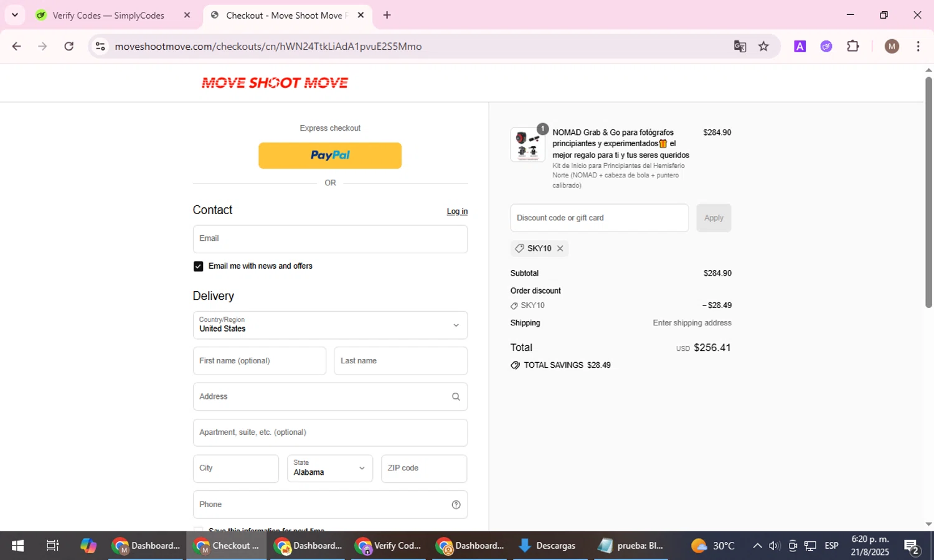934x560 pixels.
Task: Close the Verify Codes tab
Action: click(187, 15)
